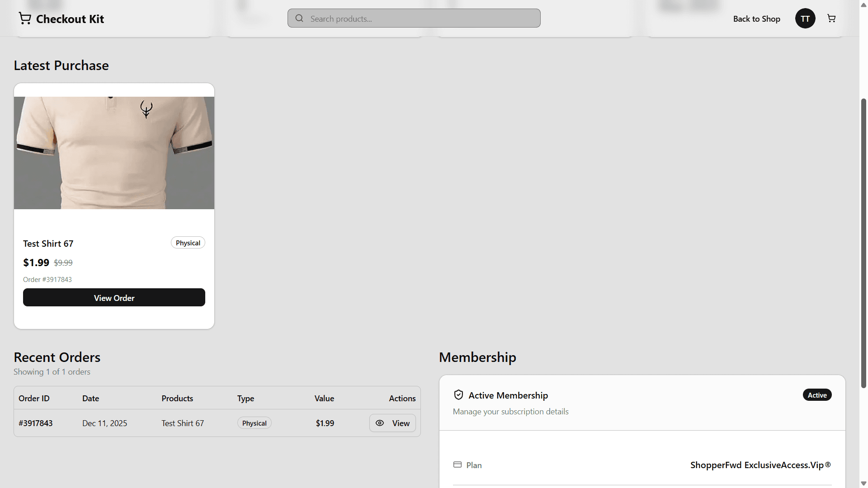Click the scroll-down arrow
The image size is (868, 488).
coord(864,484)
